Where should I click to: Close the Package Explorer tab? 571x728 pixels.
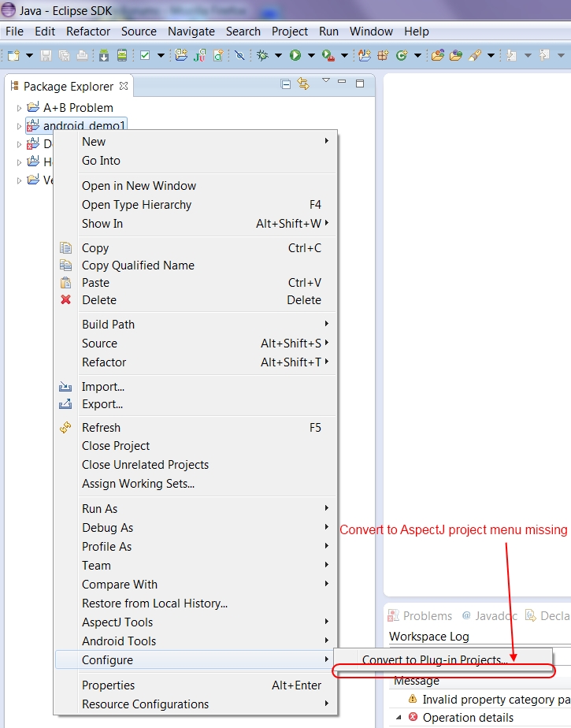pos(124,86)
